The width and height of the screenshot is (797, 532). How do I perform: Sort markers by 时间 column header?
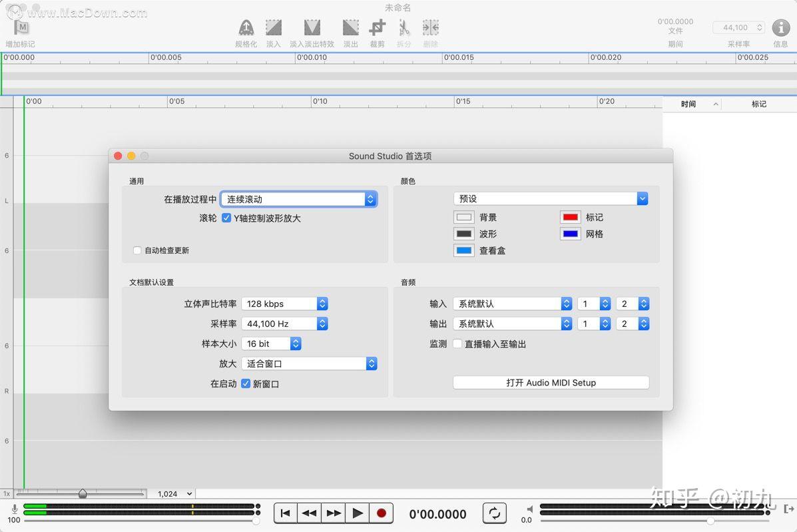692,104
